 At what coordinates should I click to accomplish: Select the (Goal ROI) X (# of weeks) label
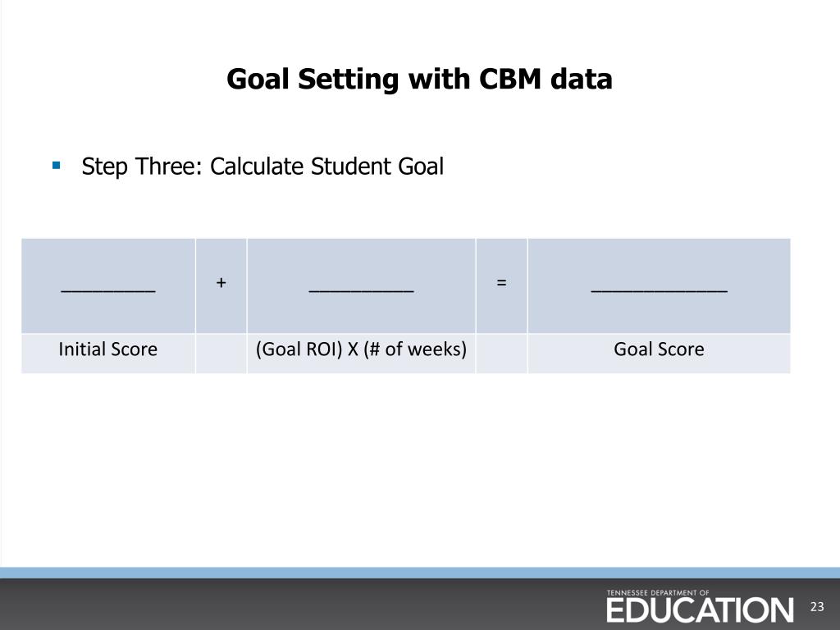point(361,349)
